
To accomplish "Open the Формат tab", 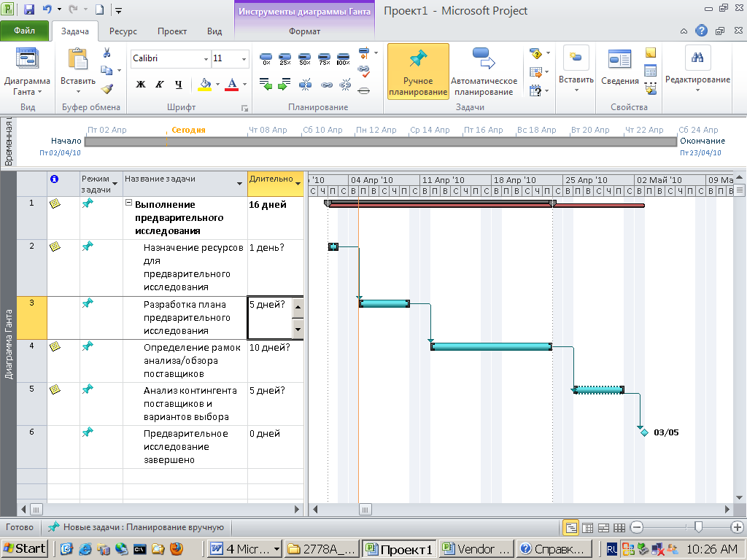I will point(304,31).
